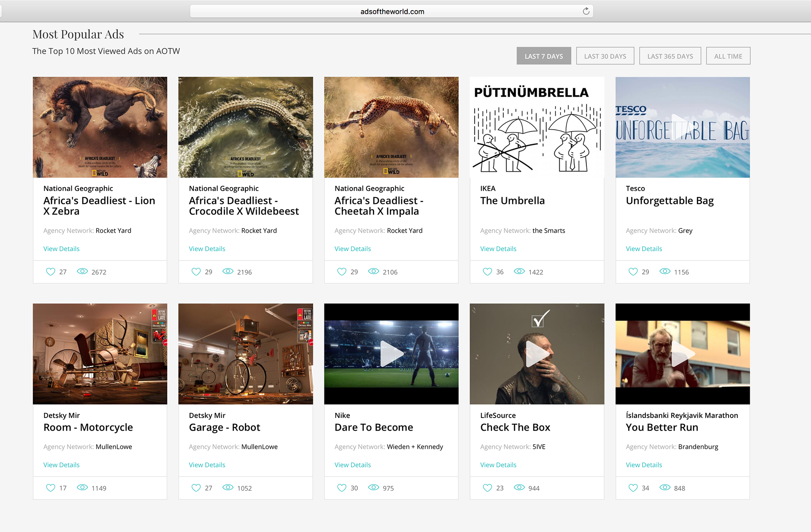Click views eye icon on Room - Motorcycle card
Screen dimensions: 811x532
82,487
